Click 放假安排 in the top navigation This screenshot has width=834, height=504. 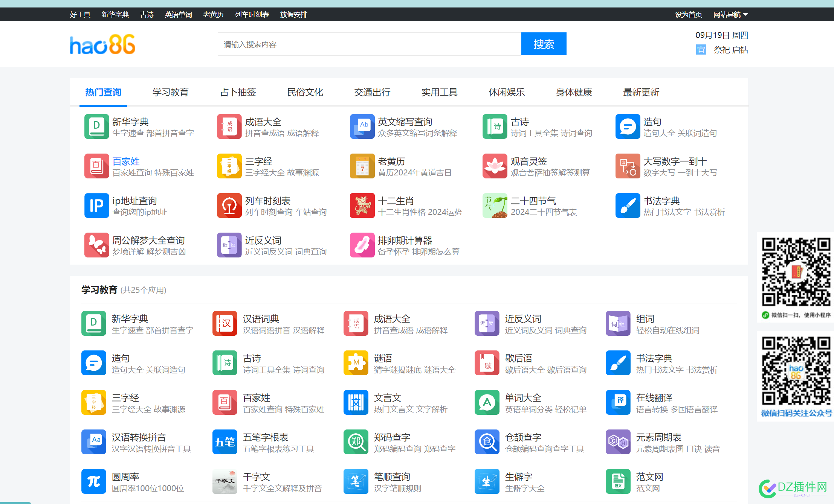click(293, 15)
